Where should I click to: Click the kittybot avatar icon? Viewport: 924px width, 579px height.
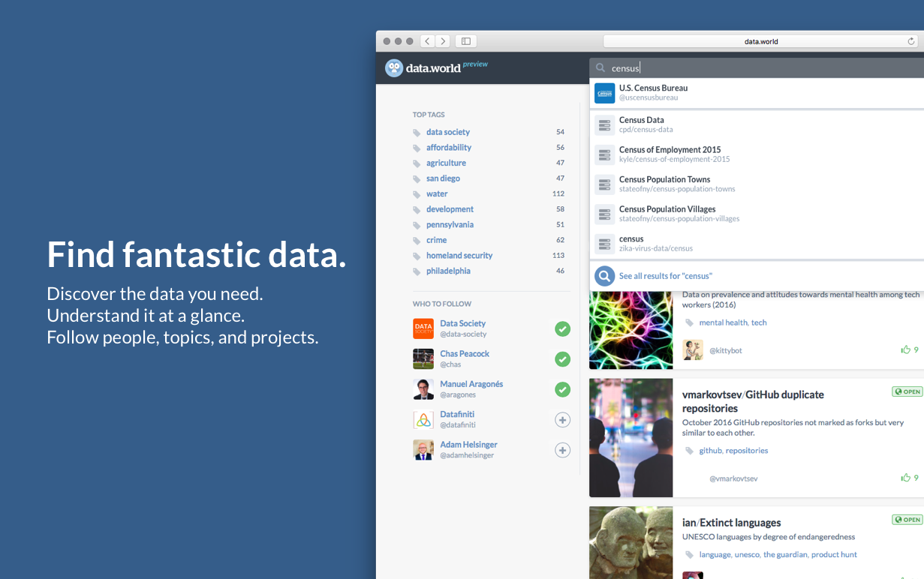point(693,349)
